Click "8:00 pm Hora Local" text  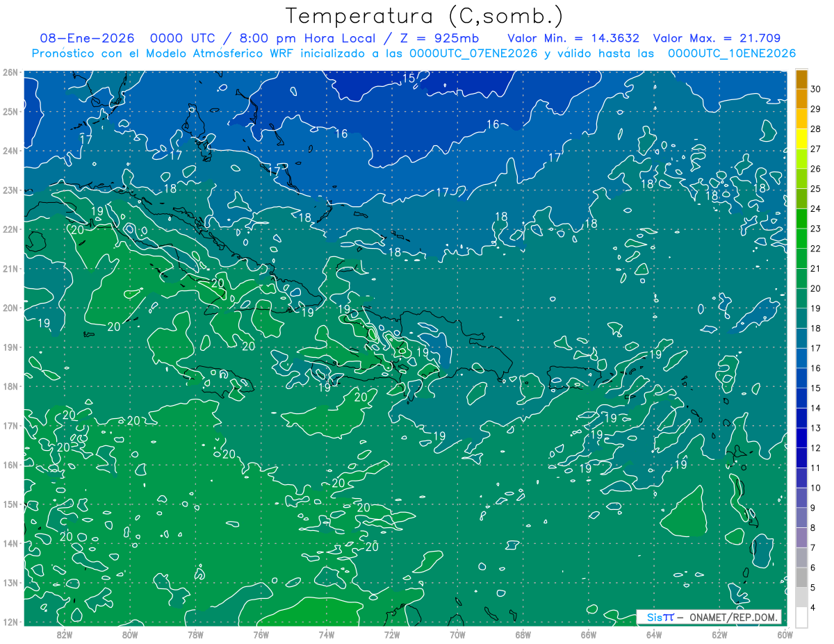click(309, 38)
